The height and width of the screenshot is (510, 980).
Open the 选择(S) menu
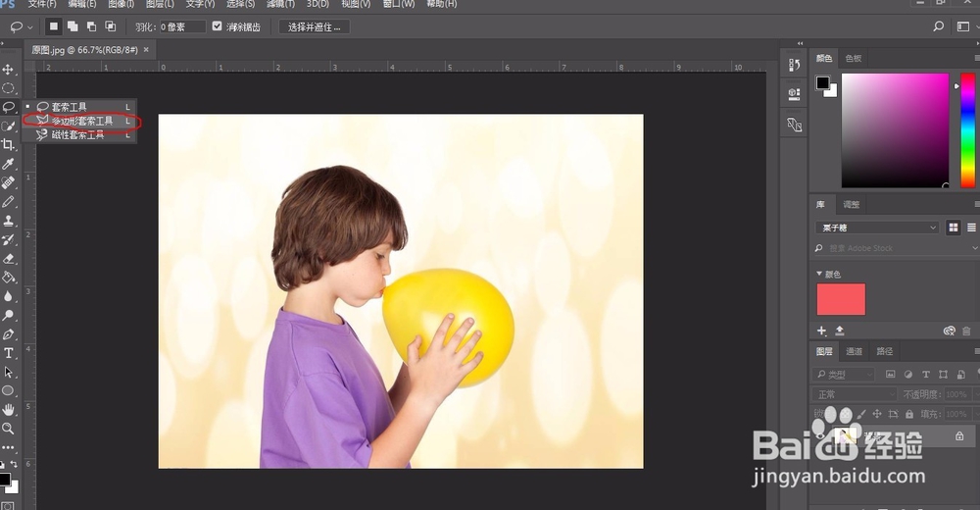[241, 4]
